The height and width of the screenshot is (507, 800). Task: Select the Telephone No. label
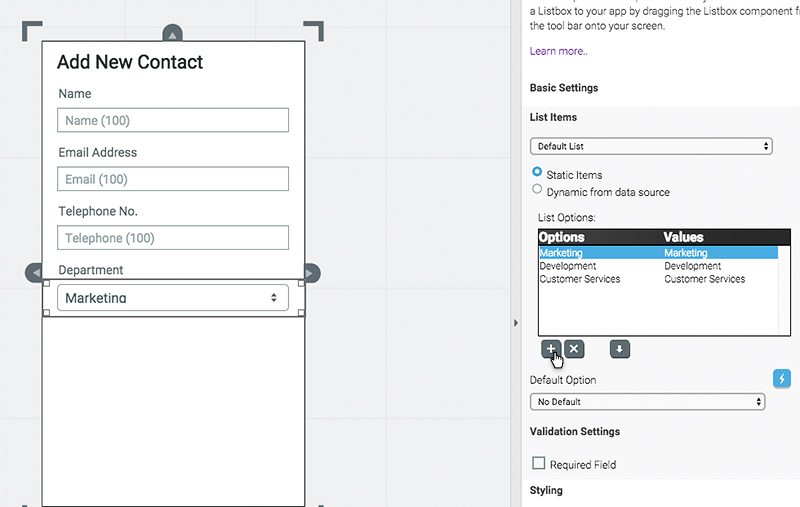98,211
